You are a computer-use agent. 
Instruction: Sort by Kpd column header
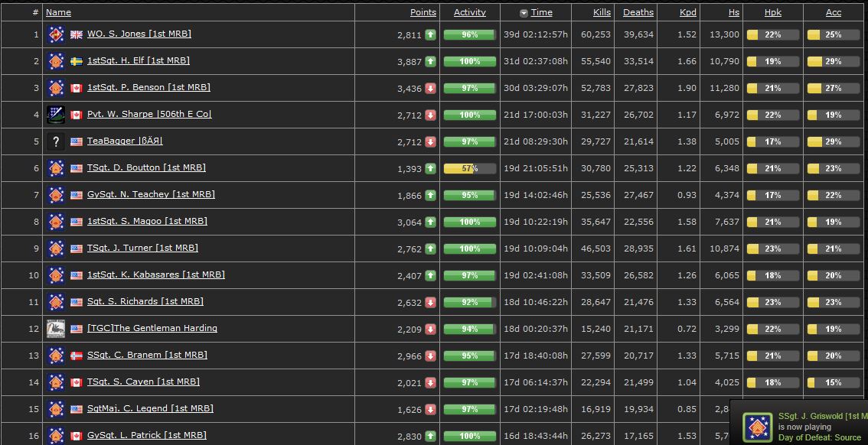(688, 12)
